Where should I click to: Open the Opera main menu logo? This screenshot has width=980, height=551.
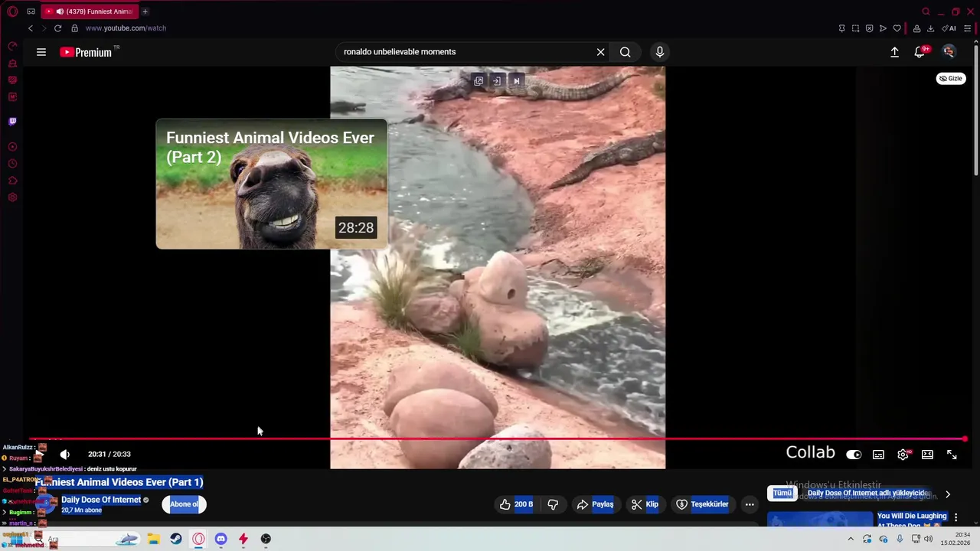(12, 11)
